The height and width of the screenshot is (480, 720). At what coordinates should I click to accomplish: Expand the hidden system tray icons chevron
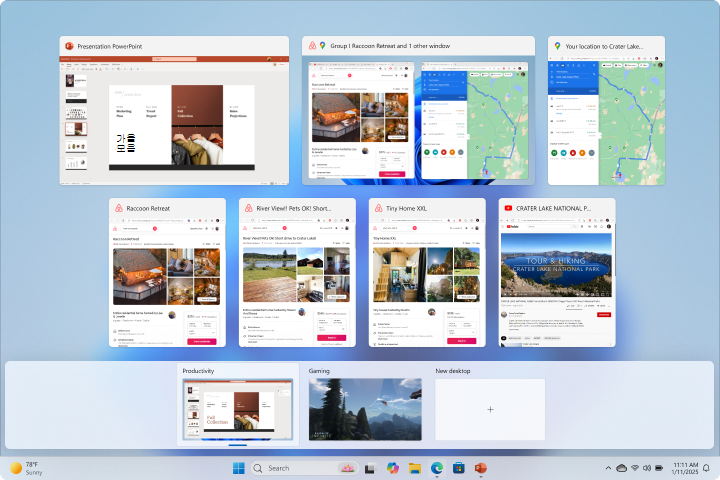(608, 468)
